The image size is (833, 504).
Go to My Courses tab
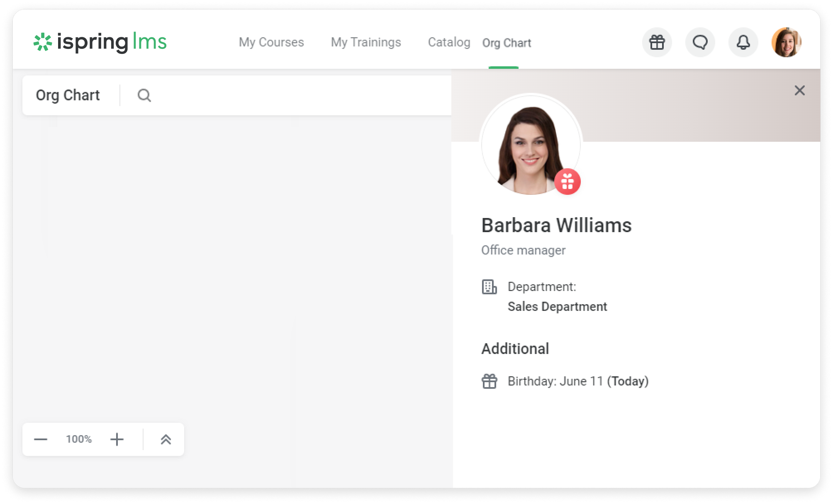coord(271,42)
